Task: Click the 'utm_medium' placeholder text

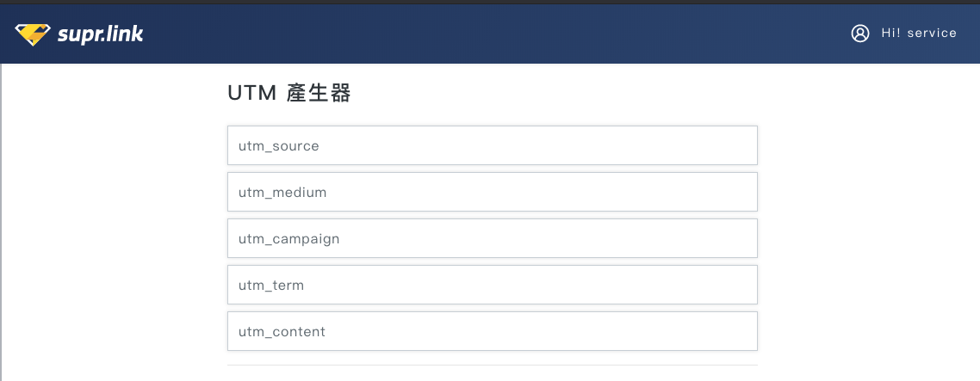Action: pos(282,193)
